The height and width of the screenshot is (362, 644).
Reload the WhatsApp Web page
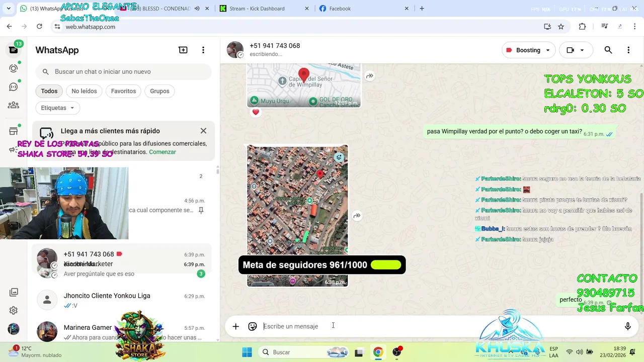point(39,27)
